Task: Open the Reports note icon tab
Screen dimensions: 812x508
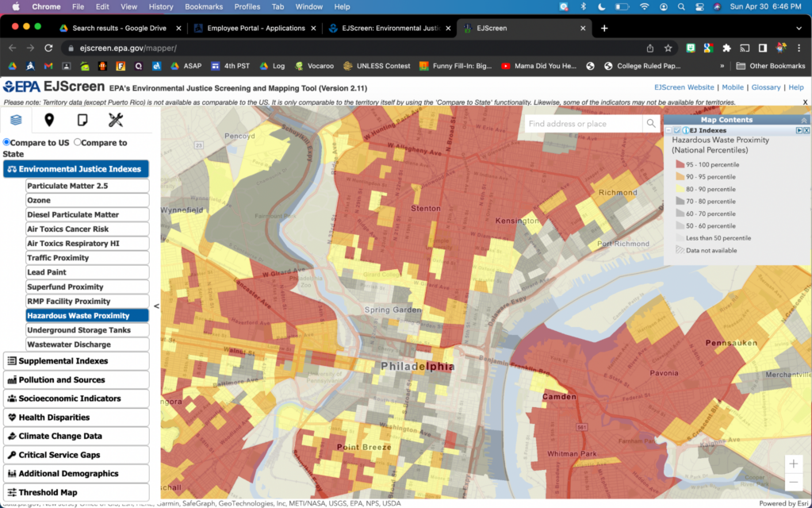Action: tap(82, 121)
